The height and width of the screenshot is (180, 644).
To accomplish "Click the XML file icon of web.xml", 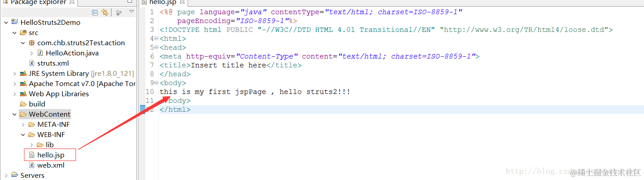I will coord(32,165).
